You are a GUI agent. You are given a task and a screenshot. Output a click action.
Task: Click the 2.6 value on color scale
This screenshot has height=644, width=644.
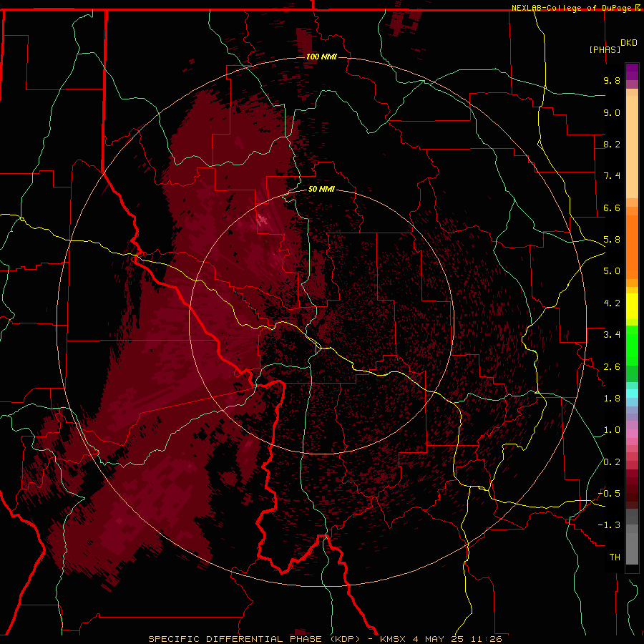(x=612, y=367)
